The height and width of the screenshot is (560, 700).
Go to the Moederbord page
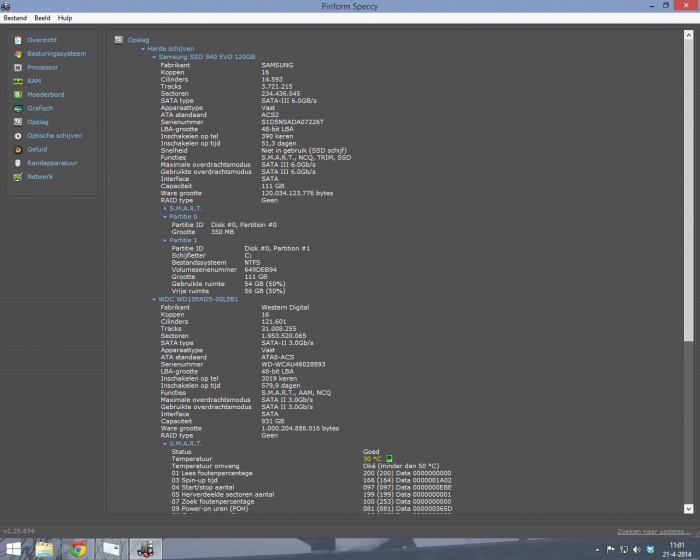[46, 95]
